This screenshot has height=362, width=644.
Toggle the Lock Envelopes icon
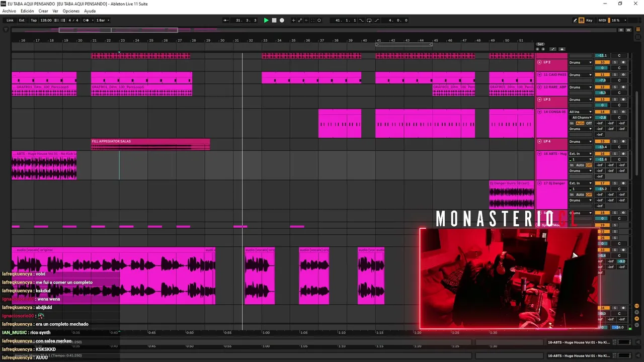point(562,49)
